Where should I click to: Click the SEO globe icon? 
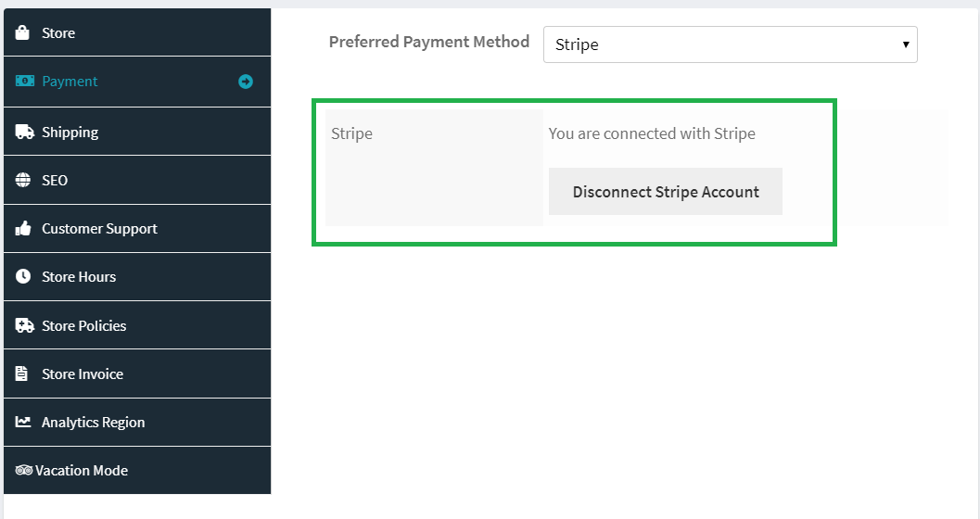click(23, 181)
